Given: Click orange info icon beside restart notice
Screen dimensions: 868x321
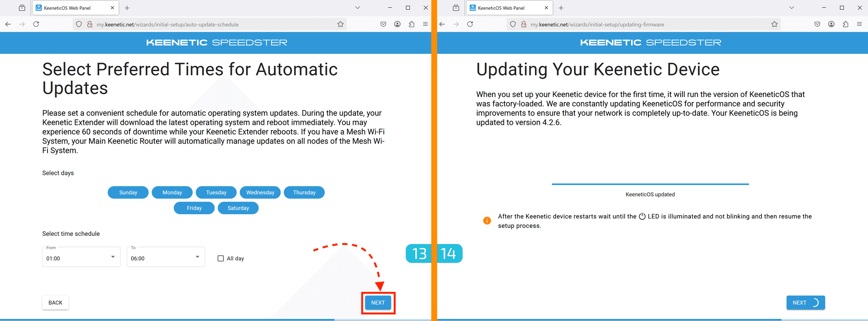Looking at the screenshot, I should (x=487, y=221).
